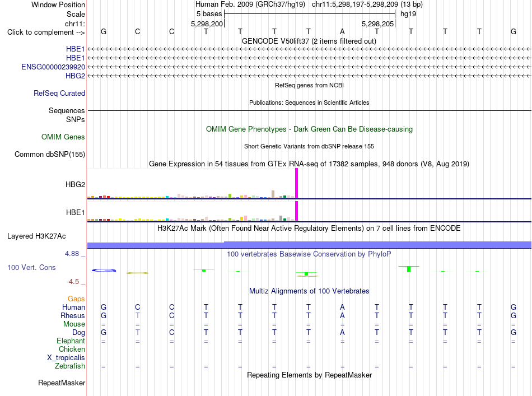Open the GTEx Gene Expression track title
Viewport: 532px width, 396px height.
pyautogui.click(x=309, y=164)
